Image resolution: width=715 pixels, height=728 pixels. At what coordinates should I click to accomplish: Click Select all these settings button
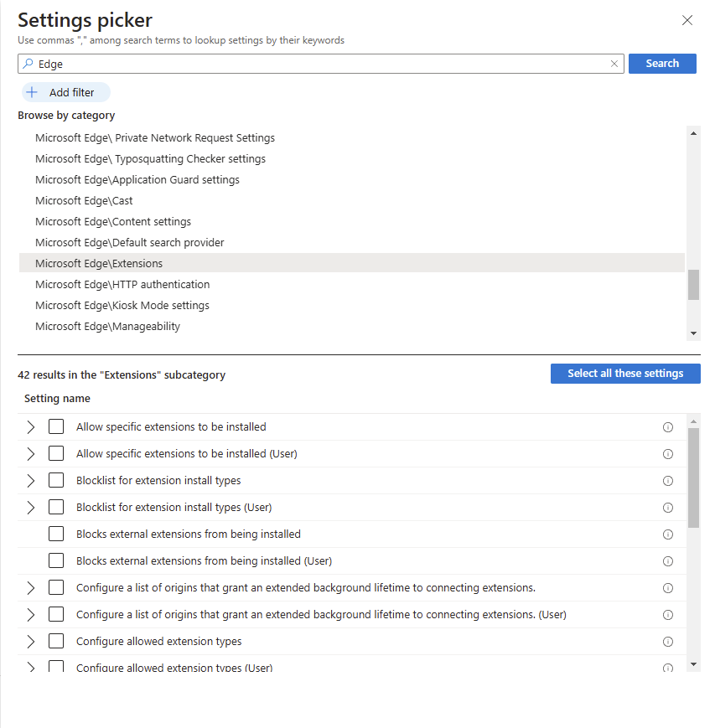click(625, 374)
